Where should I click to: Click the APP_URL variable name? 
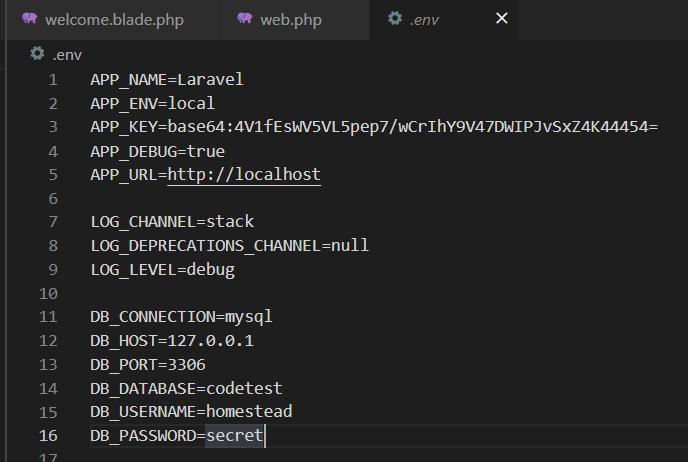tap(124, 175)
